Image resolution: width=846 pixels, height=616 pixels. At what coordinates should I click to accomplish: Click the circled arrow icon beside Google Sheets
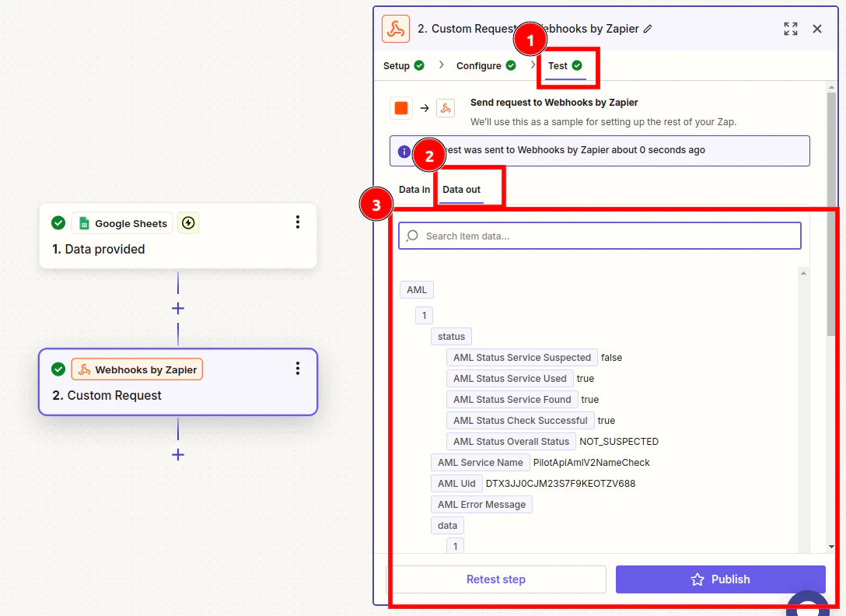(188, 223)
